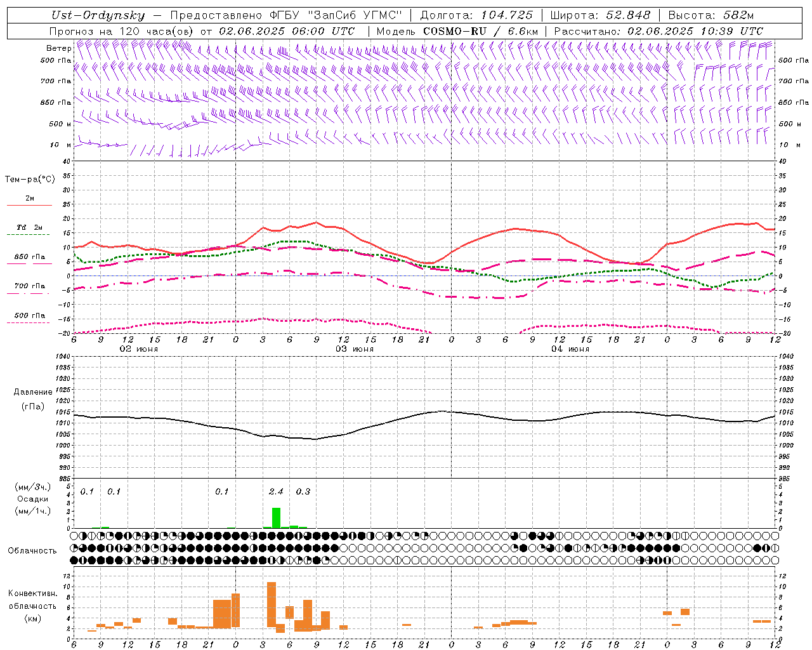Select the (мм/3ч.) precipitation unit label
This screenshot has height=650, width=812.
pos(33,487)
